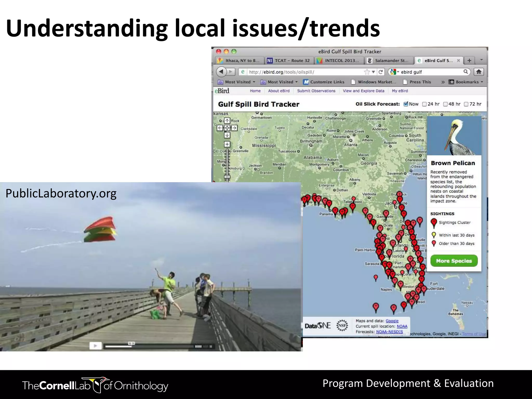
Task: List all tabs dropdown arrow
Action: tap(481, 60)
